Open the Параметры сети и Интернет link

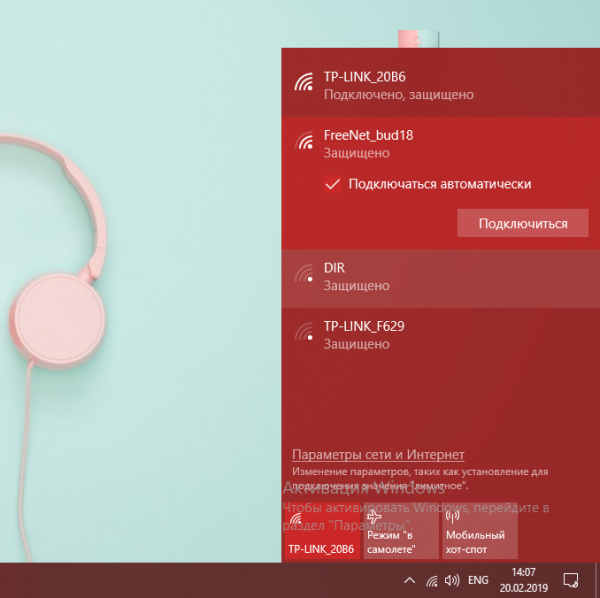tap(378, 455)
